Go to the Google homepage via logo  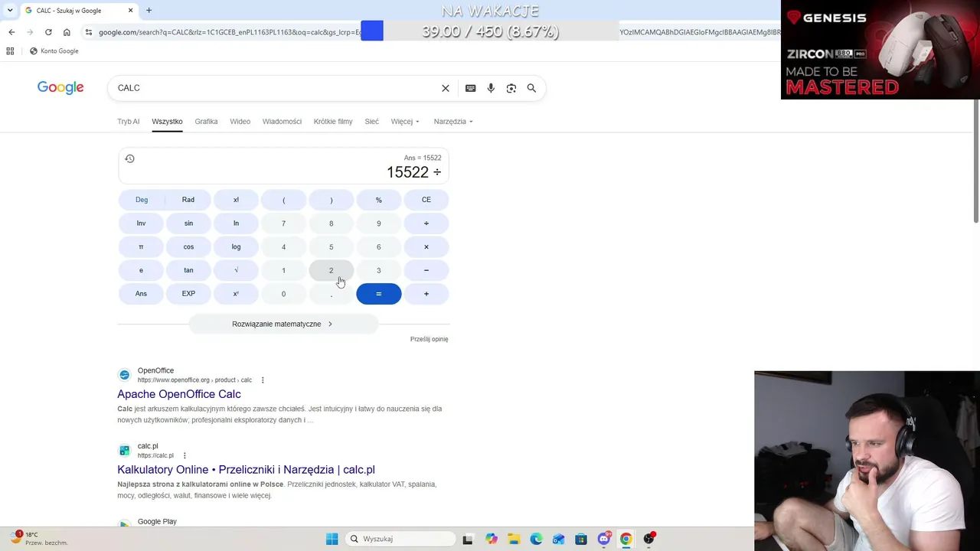60,88
